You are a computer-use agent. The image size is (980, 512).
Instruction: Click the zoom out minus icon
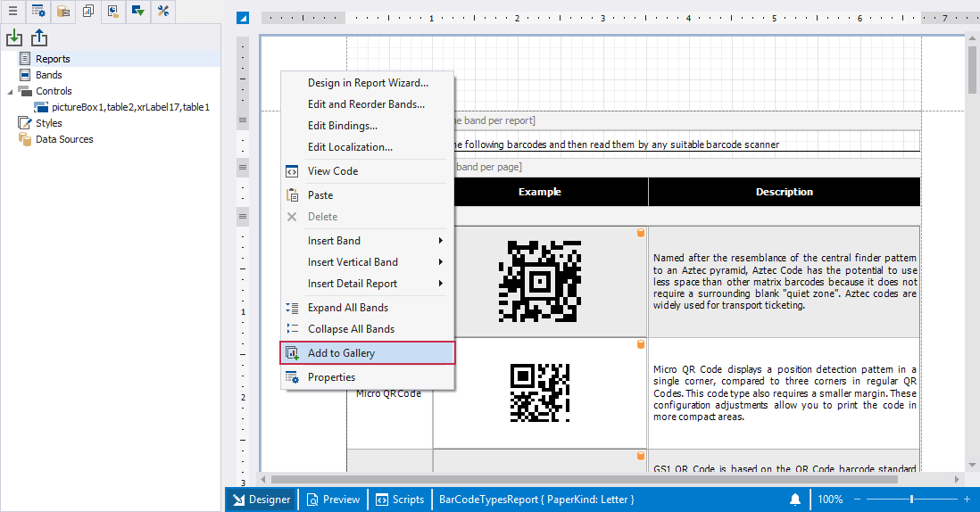pyautogui.click(x=856, y=500)
